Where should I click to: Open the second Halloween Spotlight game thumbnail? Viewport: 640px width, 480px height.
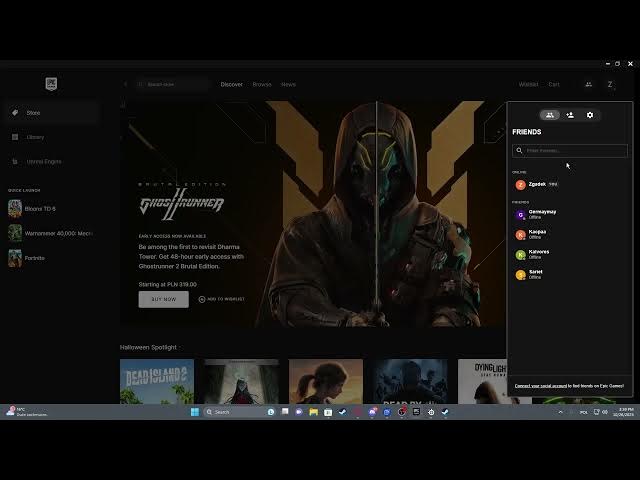[x=241, y=382]
